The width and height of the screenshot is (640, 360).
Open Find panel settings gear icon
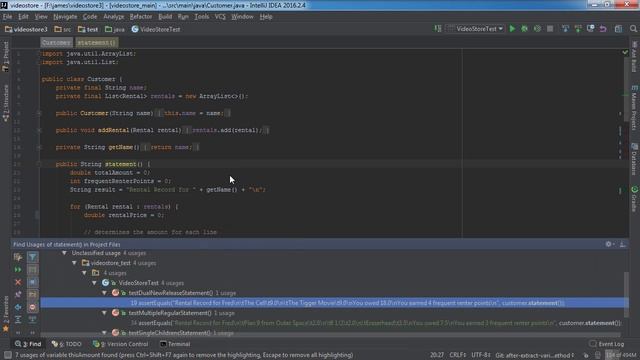tap(609, 244)
